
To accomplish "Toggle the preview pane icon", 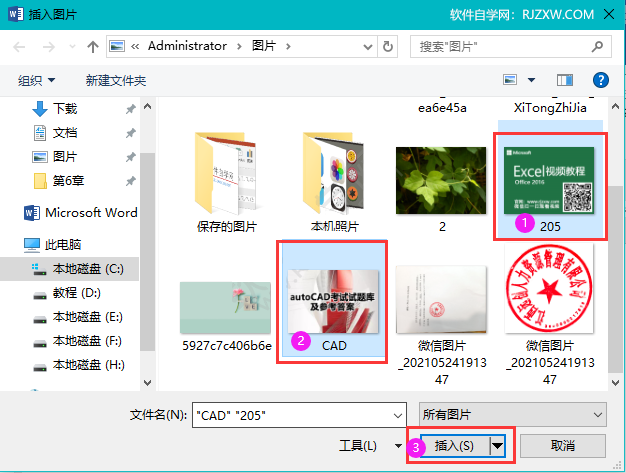I will 565,80.
